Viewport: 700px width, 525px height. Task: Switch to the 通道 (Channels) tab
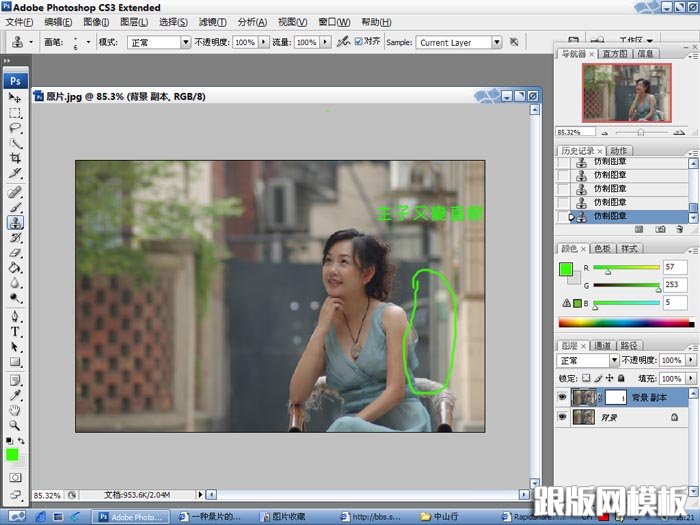pos(604,345)
